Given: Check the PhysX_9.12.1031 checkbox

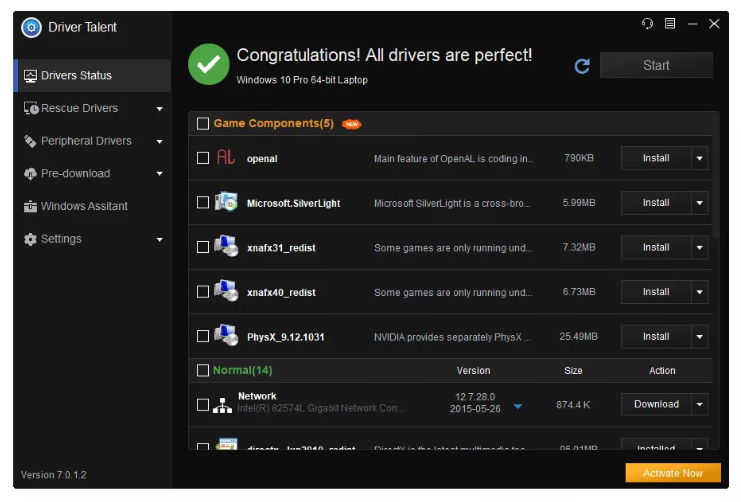Looking at the screenshot, I should tap(203, 336).
